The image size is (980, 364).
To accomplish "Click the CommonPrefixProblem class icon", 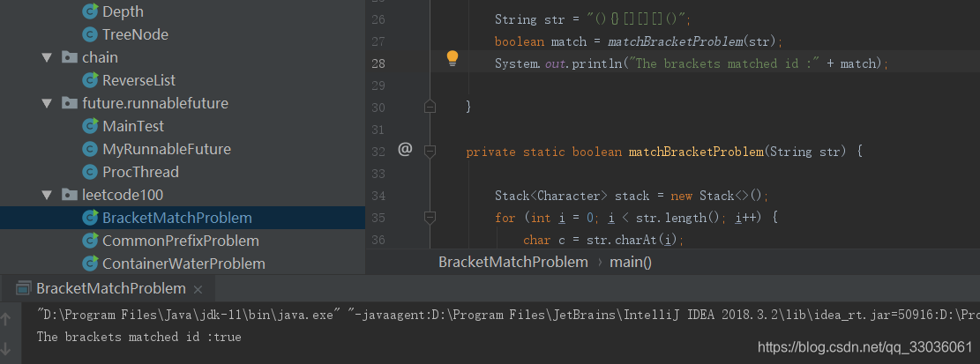I will tap(91, 241).
